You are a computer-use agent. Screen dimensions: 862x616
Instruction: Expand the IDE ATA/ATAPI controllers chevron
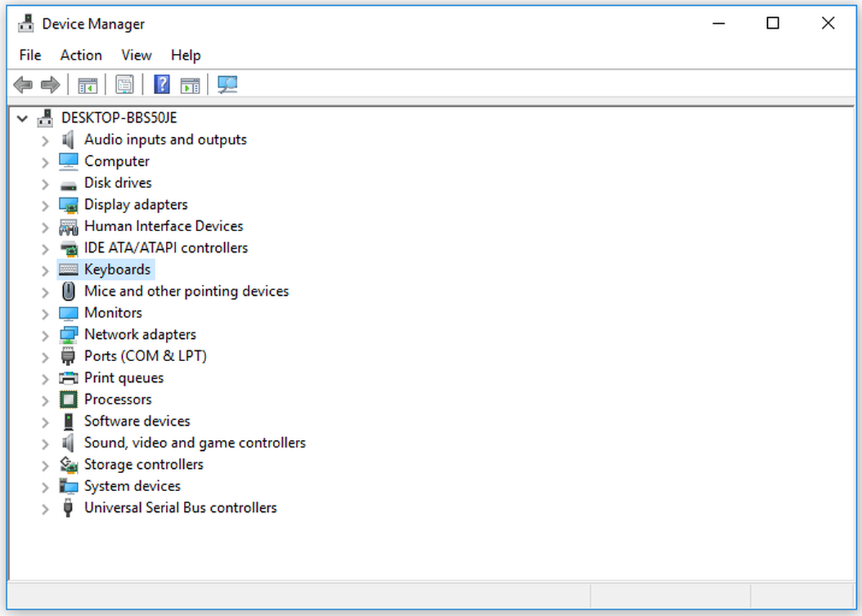(x=45, y=248)
